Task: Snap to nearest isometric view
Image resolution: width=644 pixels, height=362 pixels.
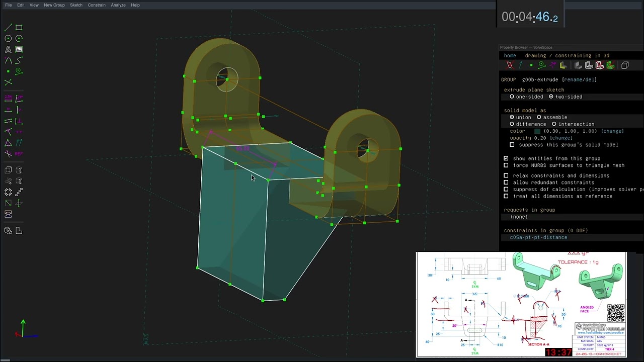Action: coord(8,231)
